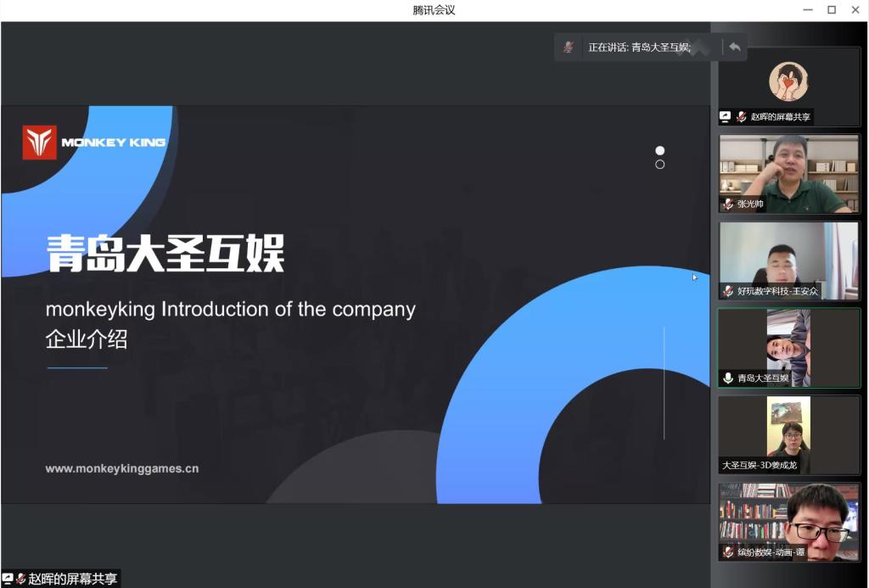Click the Monkey King logo on the slide
The height and width of the screenshot is (588, 869).
tap(94, 143)
